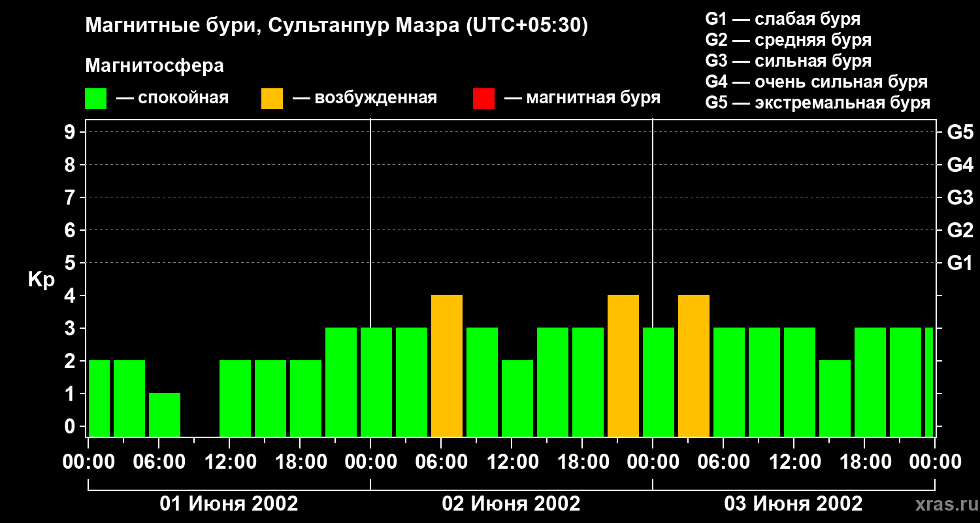
Task: Click the '18:00' time label under 03 Июня
Action: 865,462
